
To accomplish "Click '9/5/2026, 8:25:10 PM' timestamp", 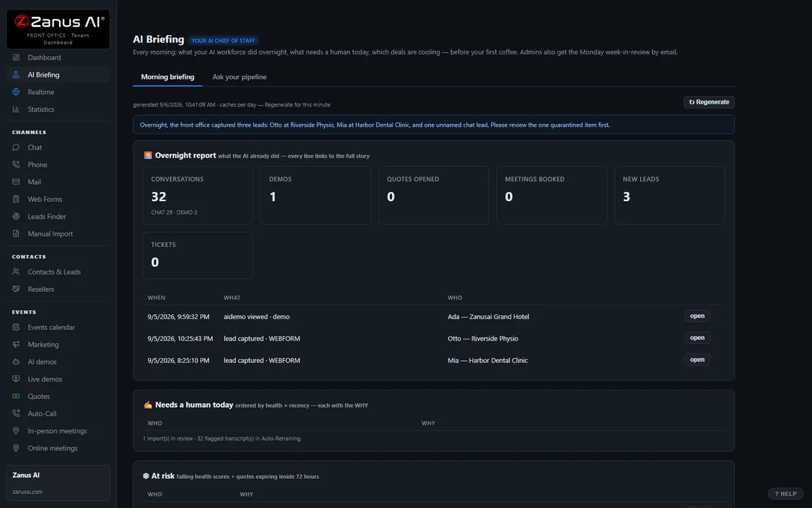I will pyautogui.click(x=179, y=360).
